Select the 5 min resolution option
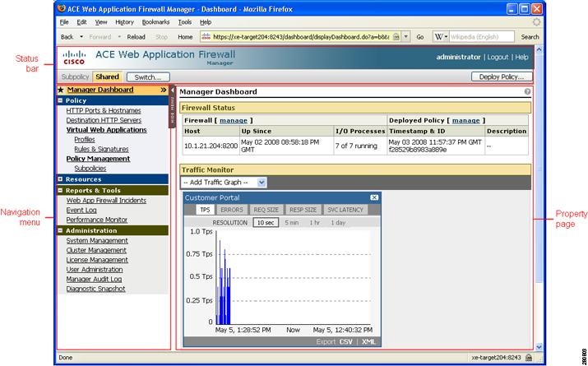Image resolution: width=588 pixels, height=366 pixels. point(291,223)
